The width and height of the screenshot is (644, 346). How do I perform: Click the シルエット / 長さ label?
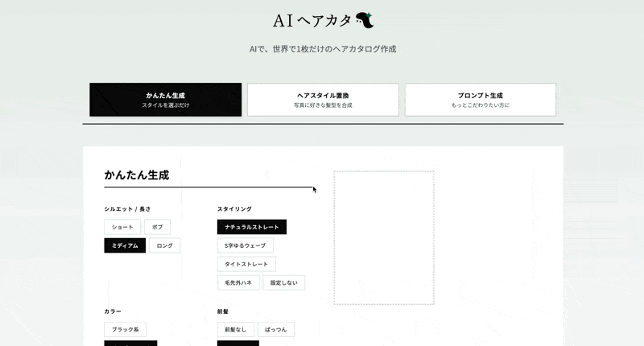[127, 209]
